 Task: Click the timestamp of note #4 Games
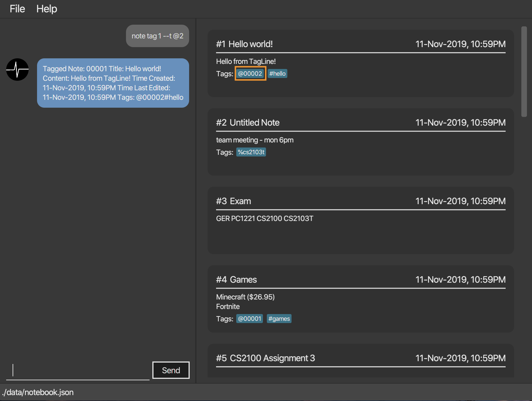[460, 280]
